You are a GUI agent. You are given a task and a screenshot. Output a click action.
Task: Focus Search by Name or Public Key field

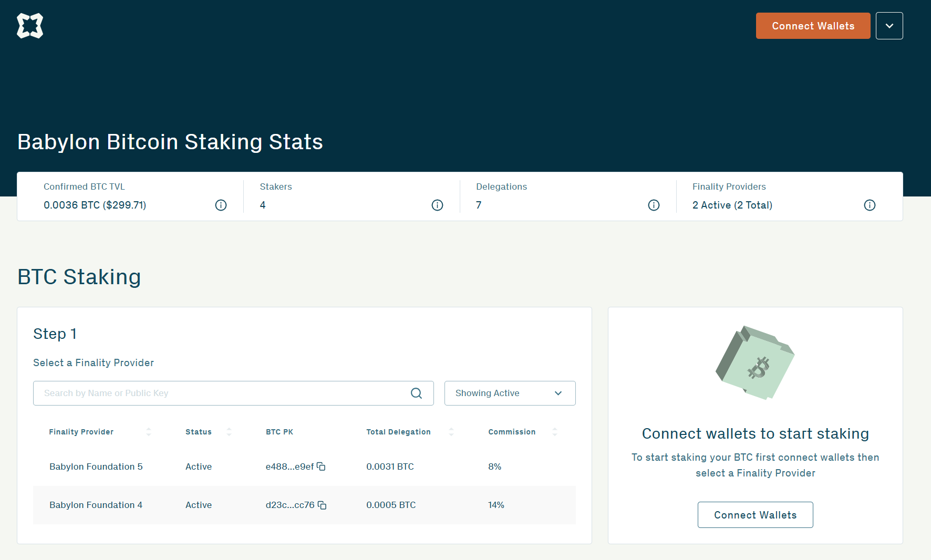(x=233, y=393)
